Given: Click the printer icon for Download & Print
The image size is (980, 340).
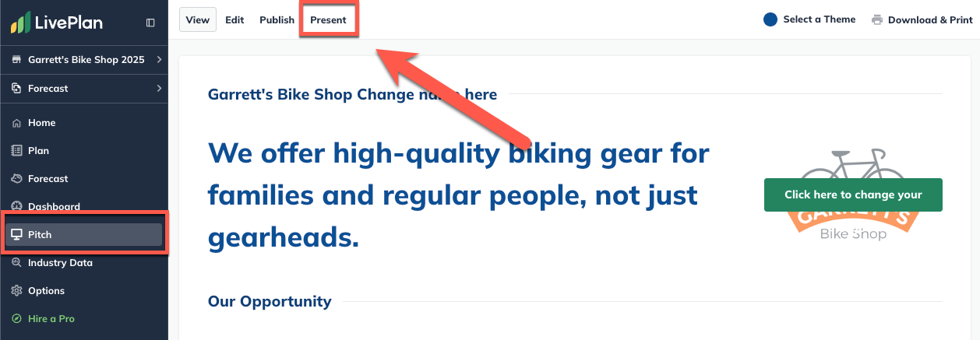Looking at the screenshot, I should (877, 20).
